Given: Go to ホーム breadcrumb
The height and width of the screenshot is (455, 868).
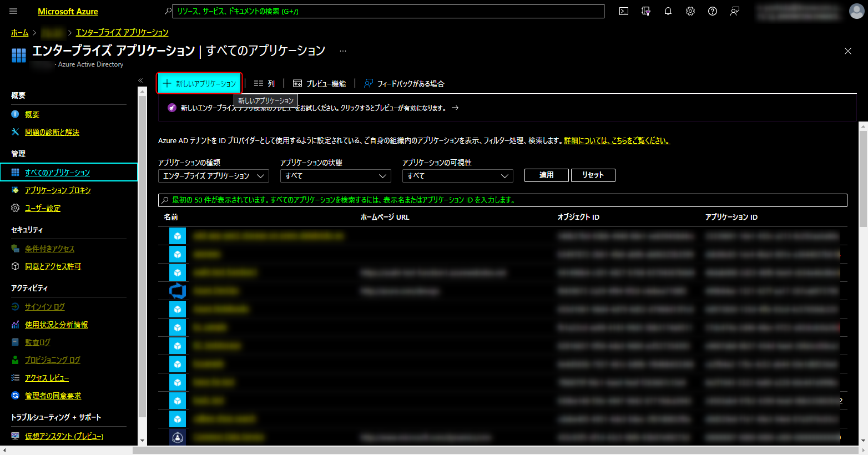Looking at the screenshot, I should coord(19,33).
